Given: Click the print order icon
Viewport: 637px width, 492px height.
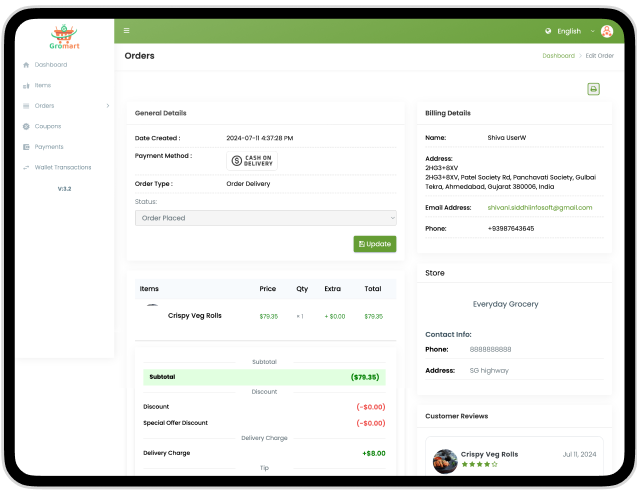Looking at the screenshot, I should point(593,89).
